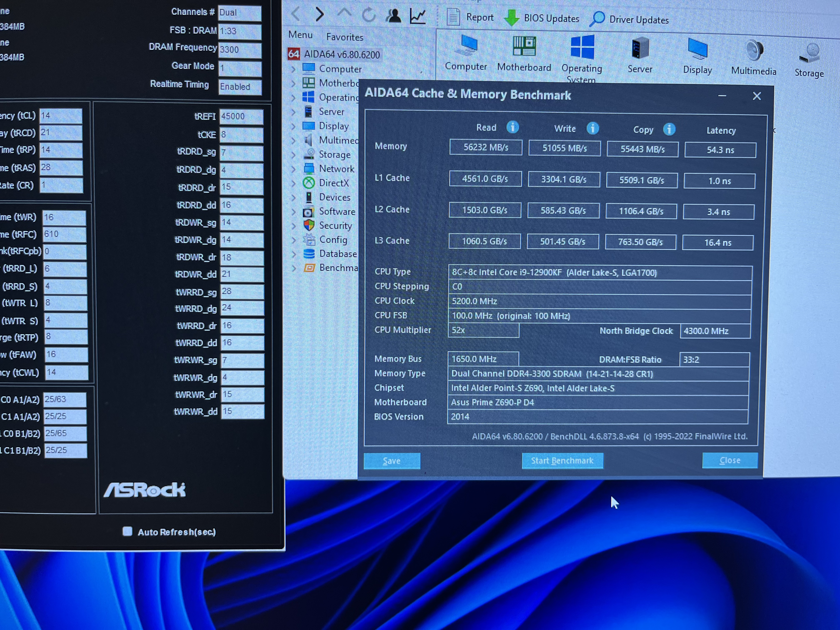Image resolution: width=840 pixels, height=630 pixels.
Task: Click the Report document icon
Action: (x=453, y=17)
